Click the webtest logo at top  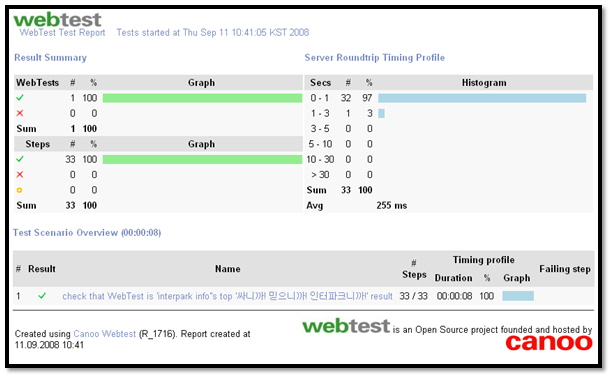[57, 20]
